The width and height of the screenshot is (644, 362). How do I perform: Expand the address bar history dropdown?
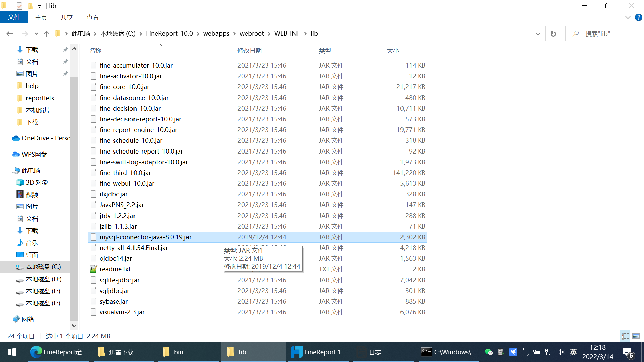click(538, 34)
